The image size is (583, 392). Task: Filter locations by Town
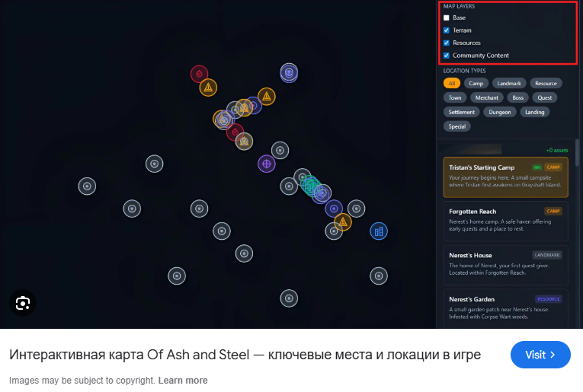455,97
